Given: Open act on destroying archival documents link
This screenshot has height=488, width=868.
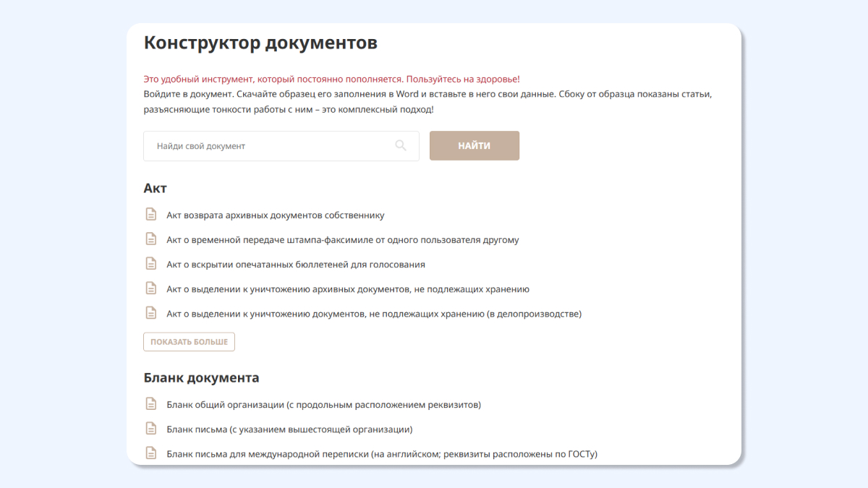Looking at the screenshot, I should coord(348,289).
